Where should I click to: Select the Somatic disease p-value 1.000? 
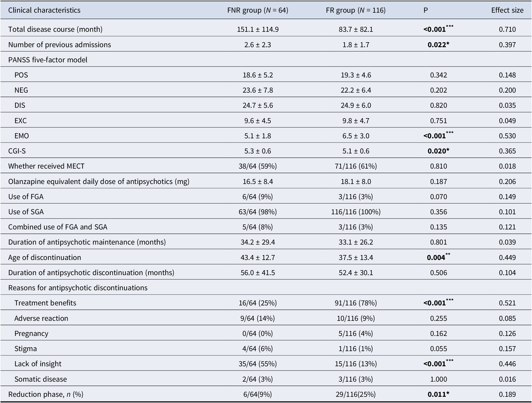(x=438, y=379)
